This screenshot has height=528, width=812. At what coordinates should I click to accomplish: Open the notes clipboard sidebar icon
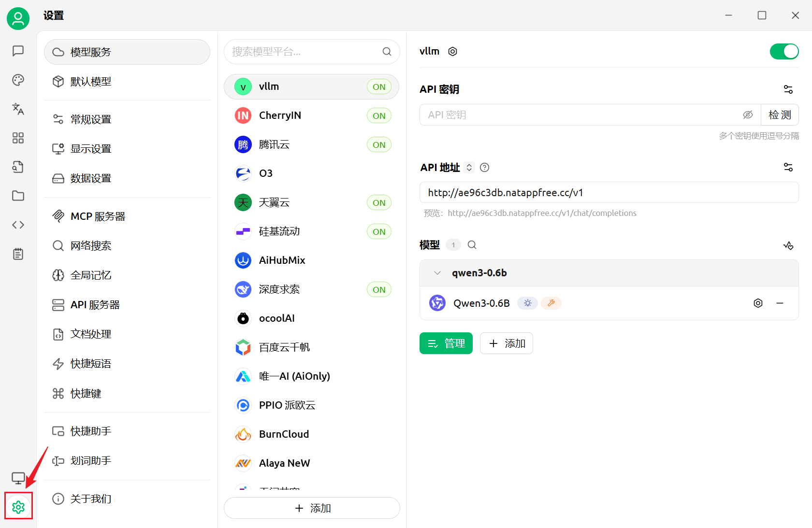(x=18, y=254)
